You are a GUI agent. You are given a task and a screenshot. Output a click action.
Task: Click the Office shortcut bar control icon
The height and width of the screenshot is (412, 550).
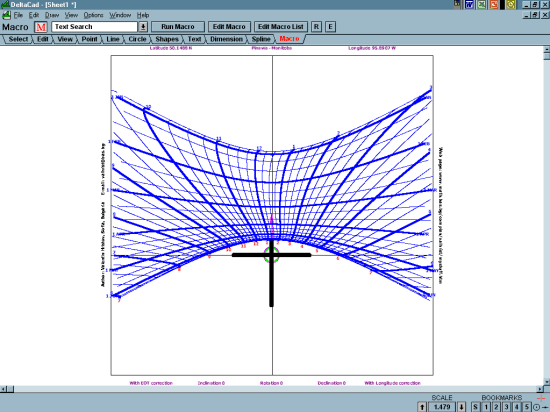coord(457,5)
